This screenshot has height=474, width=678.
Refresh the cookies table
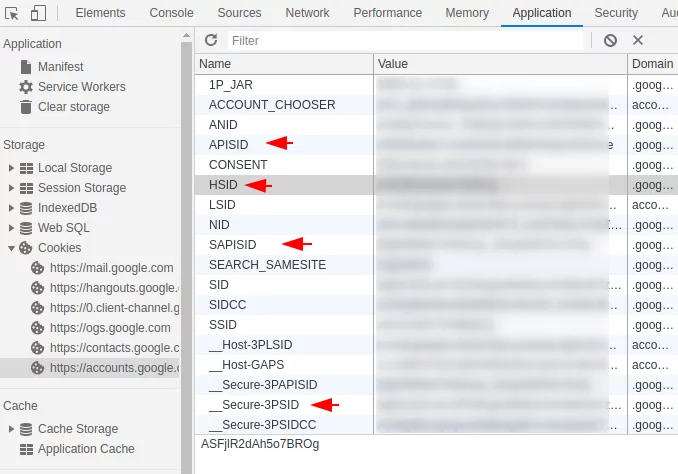coord(211,40)
